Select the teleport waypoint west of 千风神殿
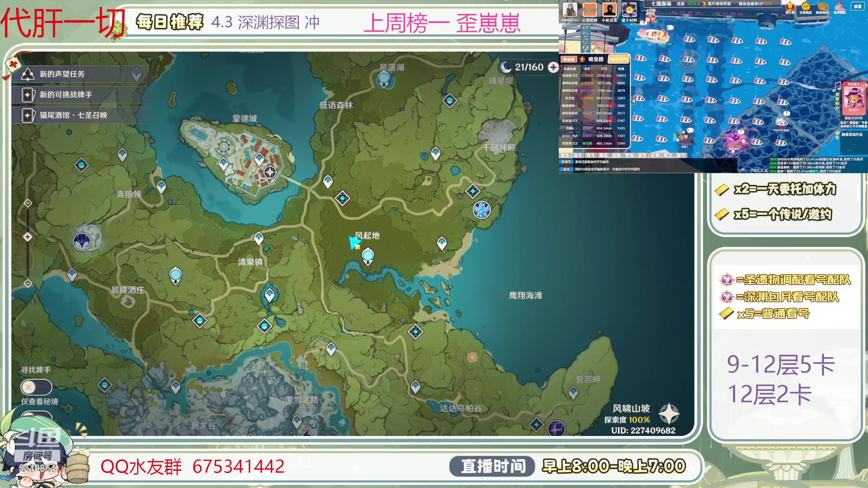 point(436,154)
